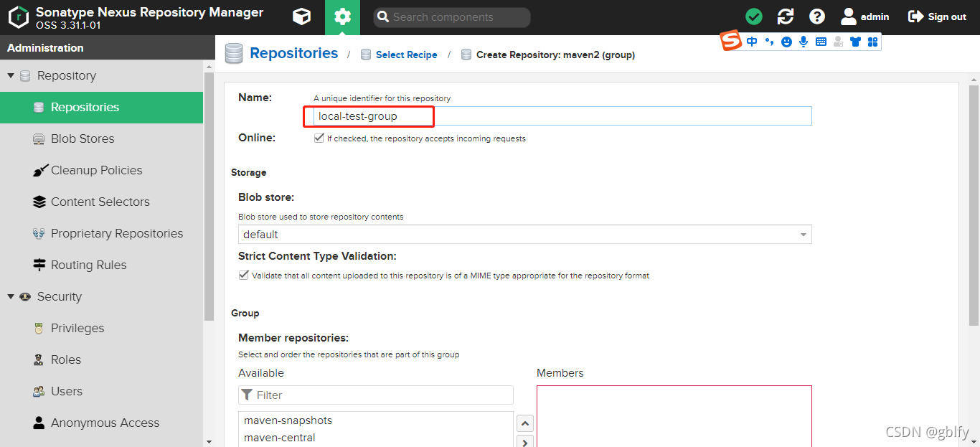Open Cleanup Policies in sidebar
Image resolution: width=980 pixels, height=447 pixels.
click(x=101, y=170)
